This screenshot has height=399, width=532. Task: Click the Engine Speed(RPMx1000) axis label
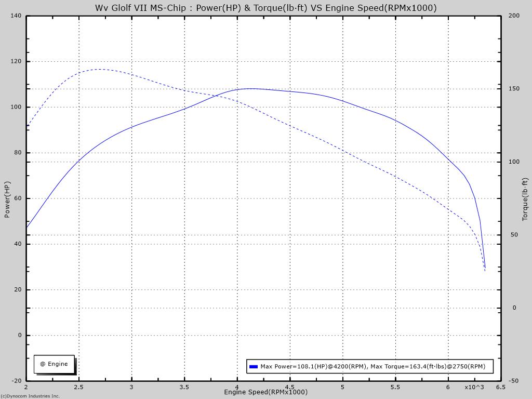coord(265,392)
